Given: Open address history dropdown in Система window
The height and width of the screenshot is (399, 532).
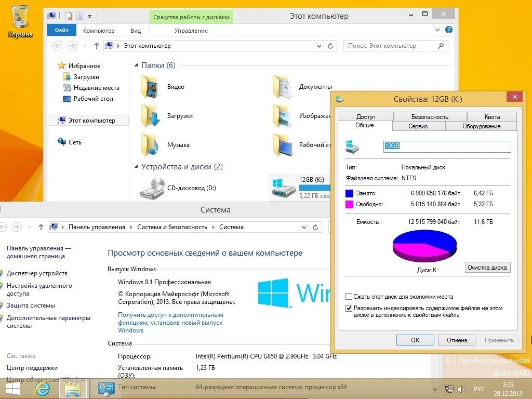Looking at the screenshot, I should click(x=304, y=228).
